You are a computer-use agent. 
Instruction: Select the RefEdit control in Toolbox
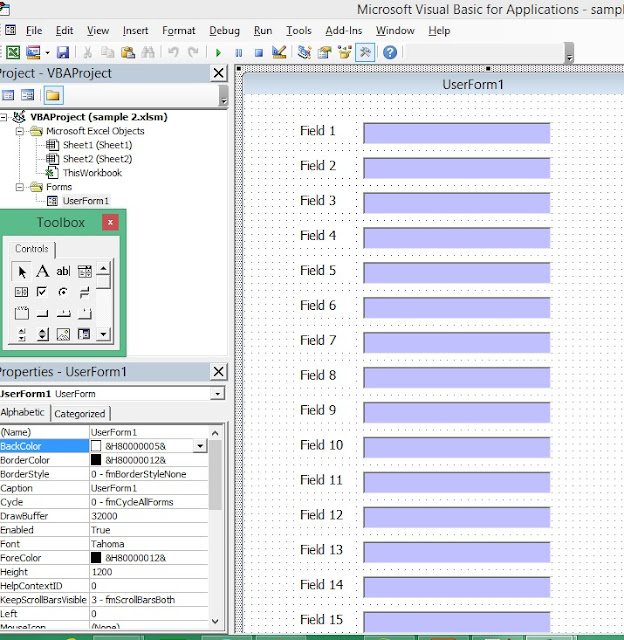click(84, 335)
